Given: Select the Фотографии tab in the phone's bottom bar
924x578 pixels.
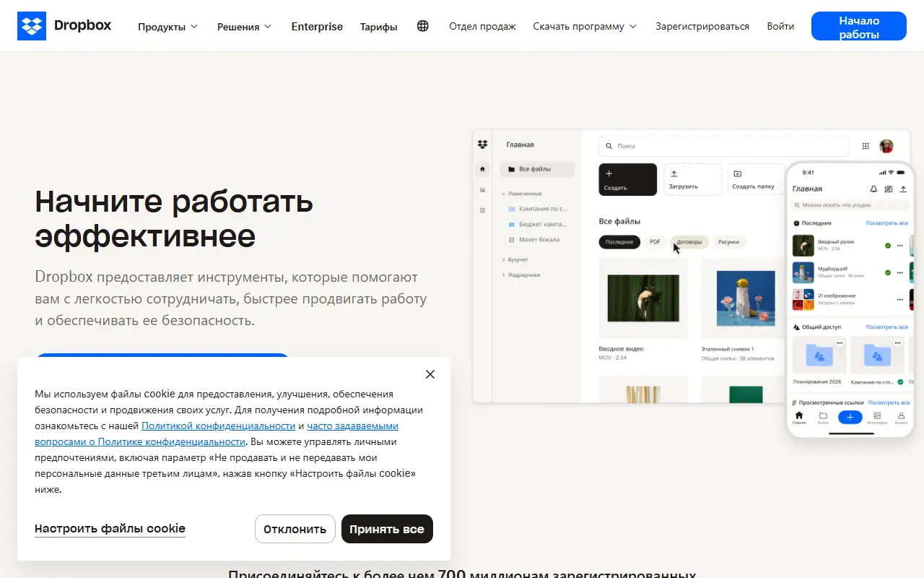Looking at the screenshot, I should pyautogui.click(x=877, y=418).
